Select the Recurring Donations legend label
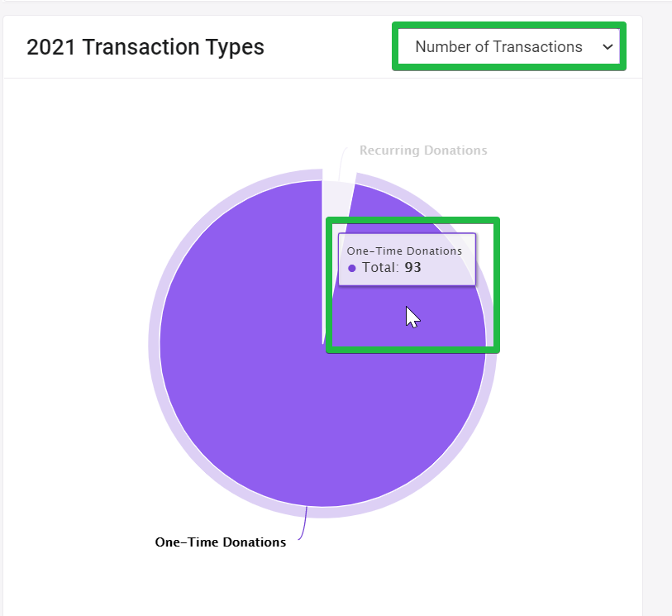This screenshot has width=672, height=616. click(x=423, y=150)
